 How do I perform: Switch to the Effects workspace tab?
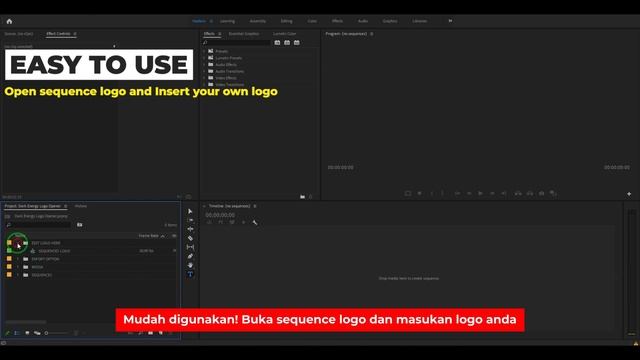coord(337,21)
